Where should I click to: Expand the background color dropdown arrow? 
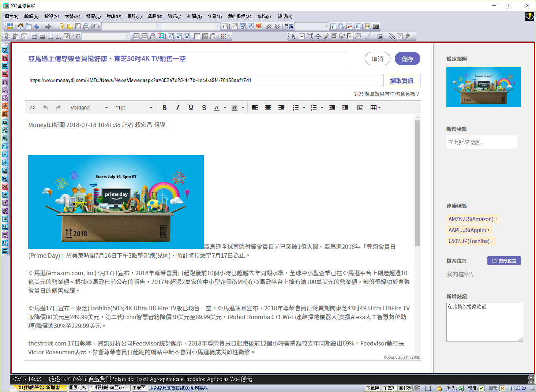click(x=243, y=108)
